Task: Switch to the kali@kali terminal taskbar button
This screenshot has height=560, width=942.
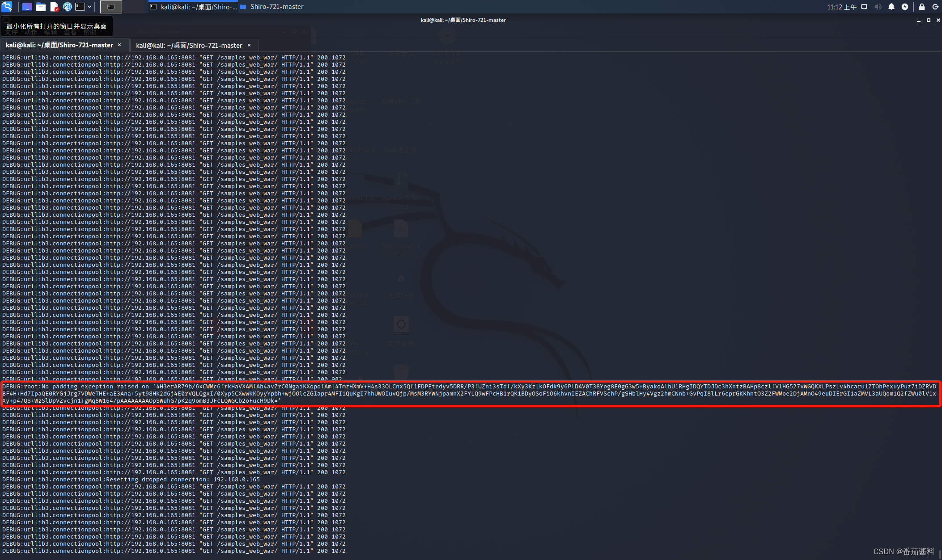Action: (x=193, y=7)
